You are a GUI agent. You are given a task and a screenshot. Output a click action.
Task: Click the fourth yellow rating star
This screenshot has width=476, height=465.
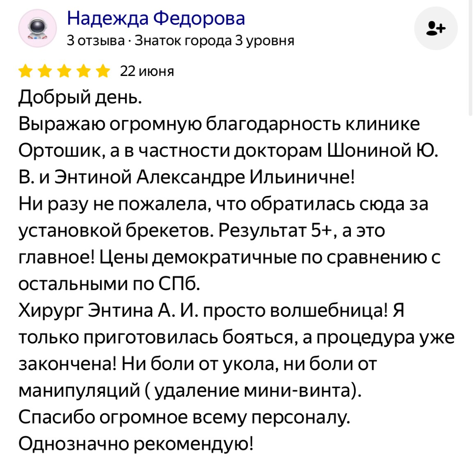tap(83, 71)
